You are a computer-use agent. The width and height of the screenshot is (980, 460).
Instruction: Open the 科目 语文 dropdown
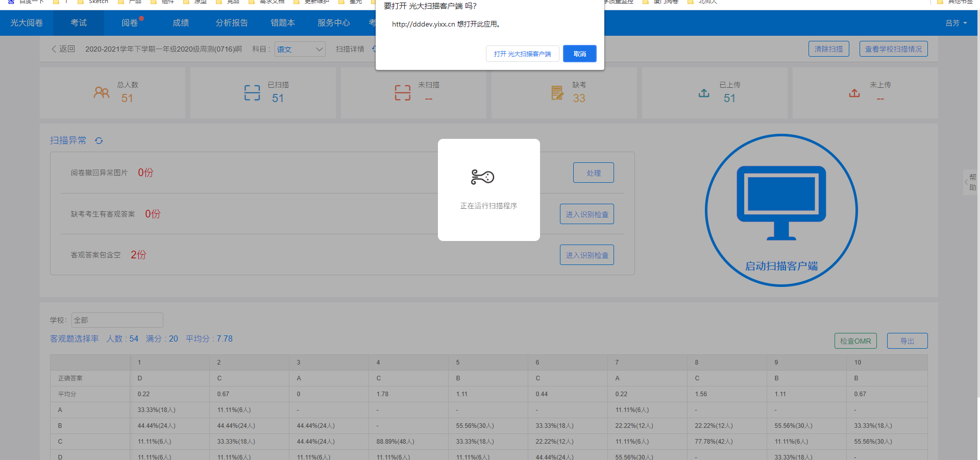pos(300,49)
